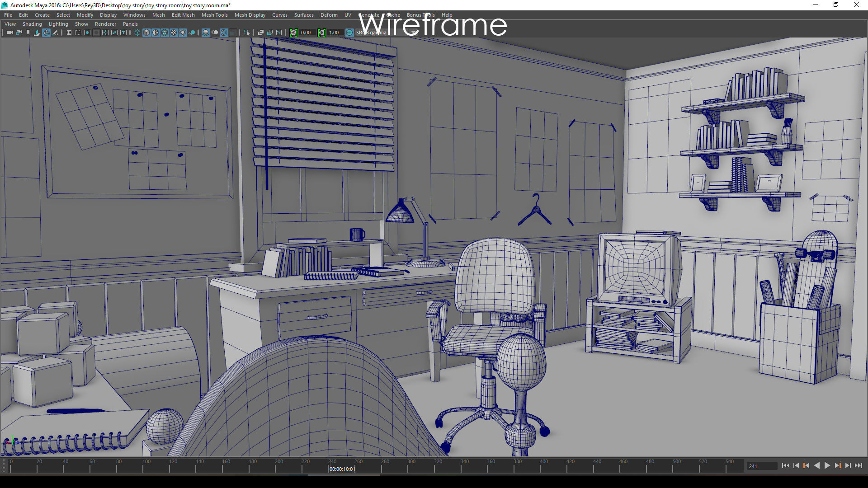Image resolution: width=868 pixels, height=488 pixels.
Task: Open the Curves menu
Action: click(x=280, y=15)
